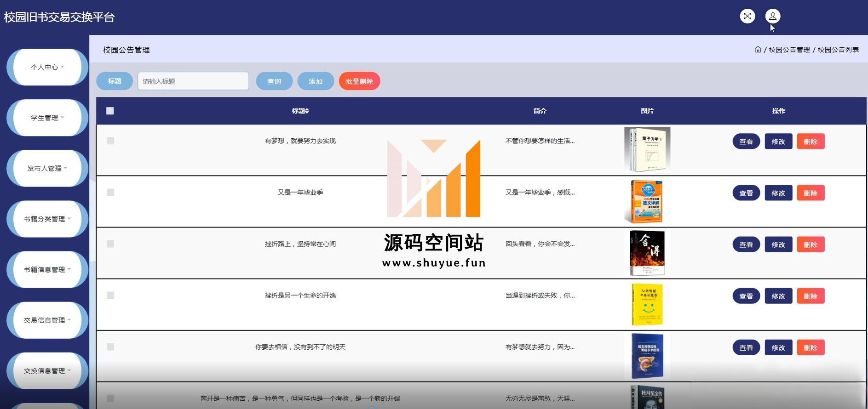The width and height of the screenshot is (868, 409).
Task: Click the 校园公告管理 page heading
Action: (x=126, y=50)
